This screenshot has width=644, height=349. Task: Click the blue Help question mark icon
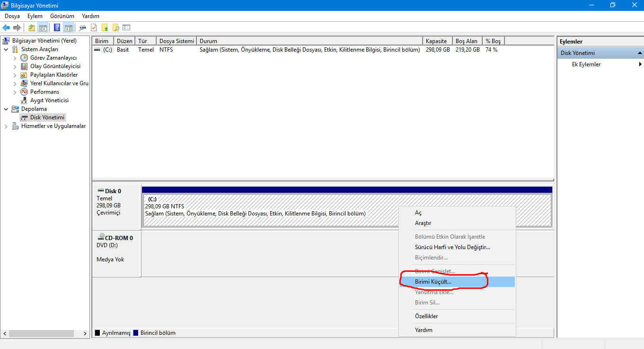point(57,27)
